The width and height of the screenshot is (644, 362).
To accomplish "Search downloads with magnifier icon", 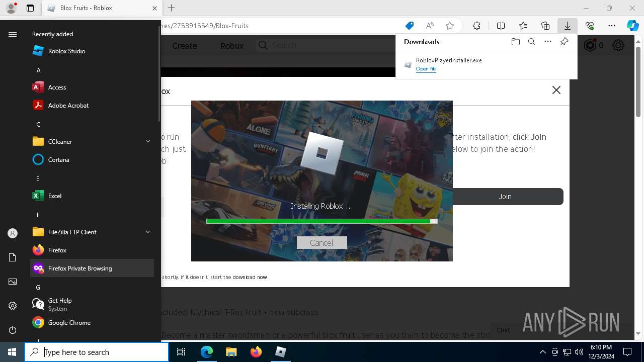I will tap(531, 42).
